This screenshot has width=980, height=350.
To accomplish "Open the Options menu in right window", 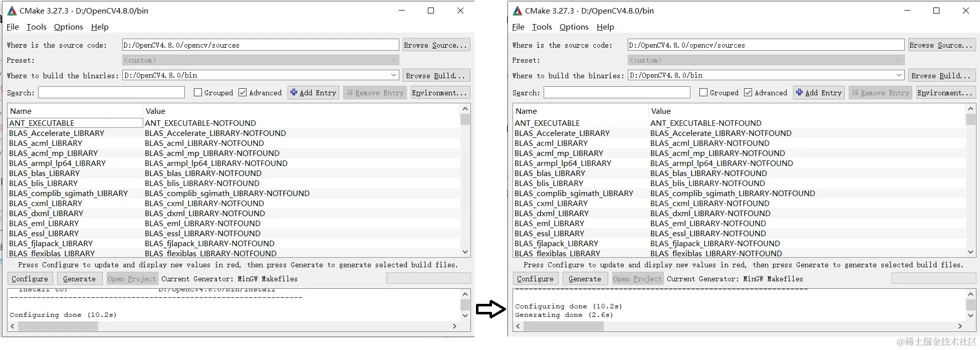I will point(574,27).
